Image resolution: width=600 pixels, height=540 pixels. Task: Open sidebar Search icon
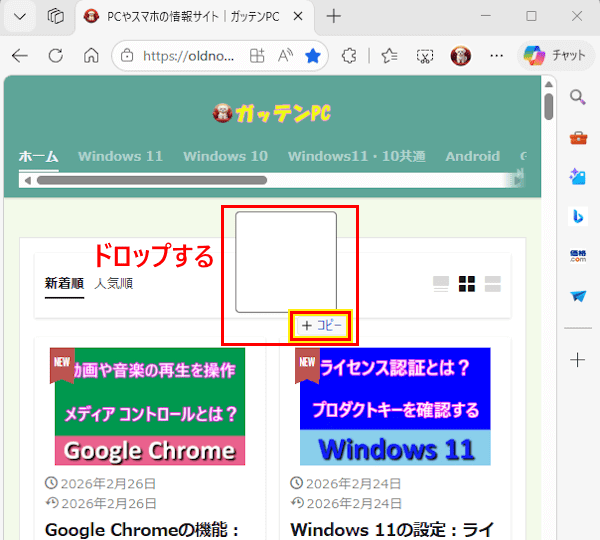pos(578,97)
